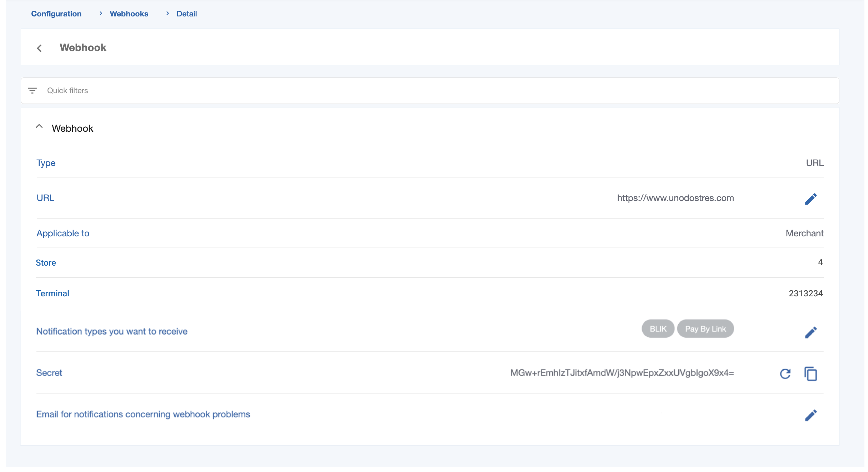Screen dimensions: 868x472
Task: Collapse the Webhook section chevron
Action: (39, 127)
